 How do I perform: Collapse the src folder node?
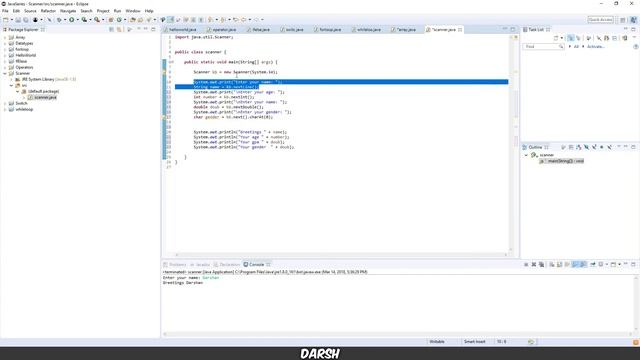11,85
